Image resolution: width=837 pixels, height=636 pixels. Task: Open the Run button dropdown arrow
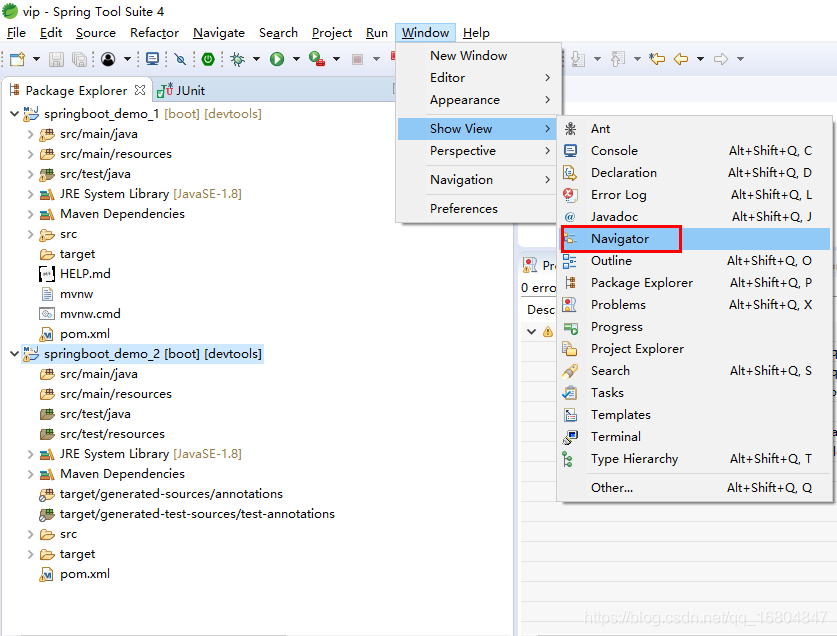(296, 59)
